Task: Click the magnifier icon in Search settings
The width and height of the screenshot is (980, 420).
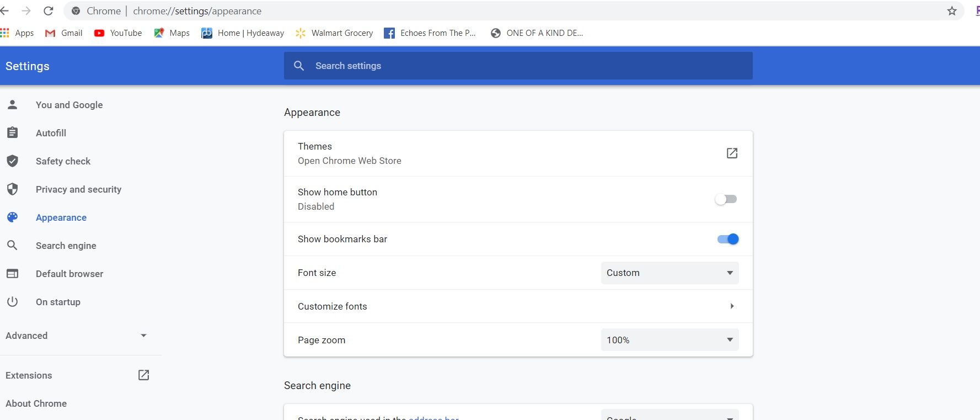Action: click(299, 66)
